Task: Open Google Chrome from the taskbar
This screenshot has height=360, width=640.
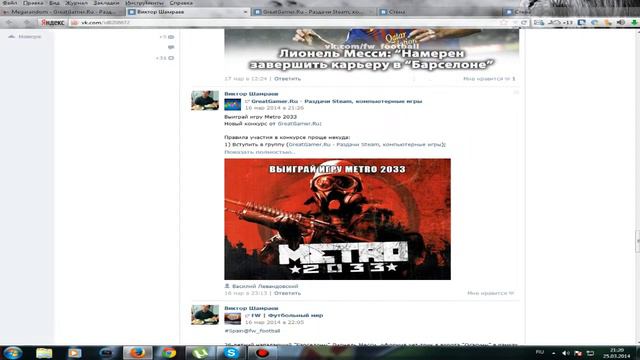Action: tap(168, 353)
